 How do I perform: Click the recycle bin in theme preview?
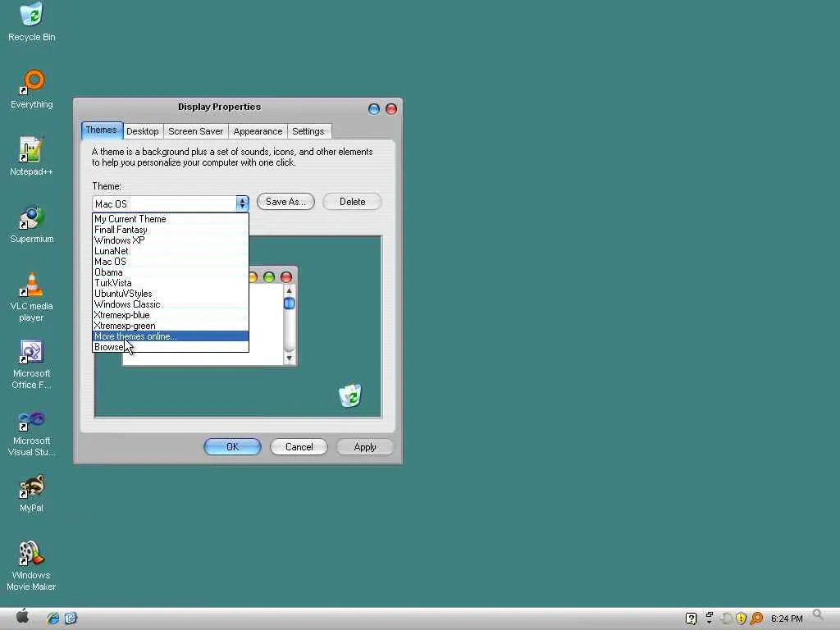(x=350, y=396)
